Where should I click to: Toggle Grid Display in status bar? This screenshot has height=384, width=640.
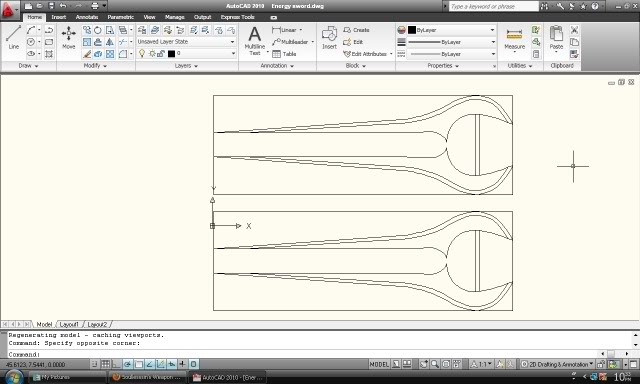(106, 364)
